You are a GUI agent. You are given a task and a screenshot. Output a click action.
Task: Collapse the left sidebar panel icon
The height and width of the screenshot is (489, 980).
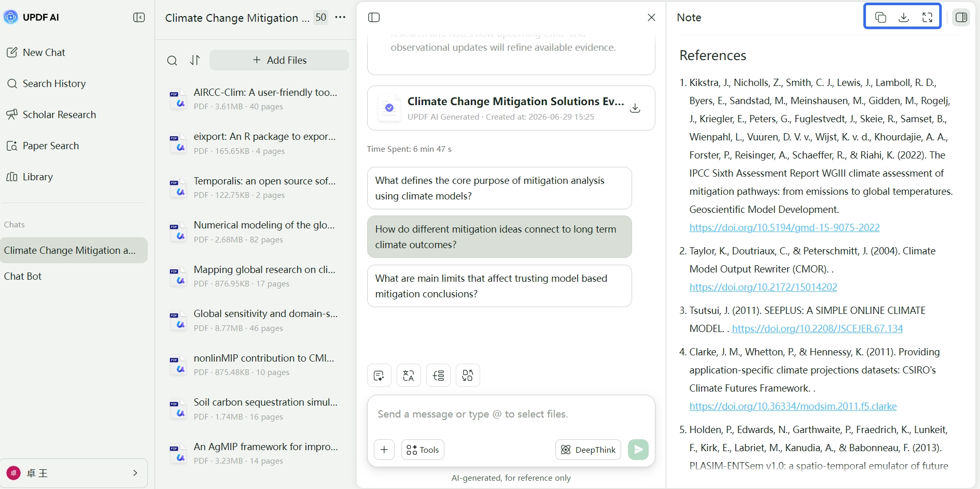click(139, 18)
